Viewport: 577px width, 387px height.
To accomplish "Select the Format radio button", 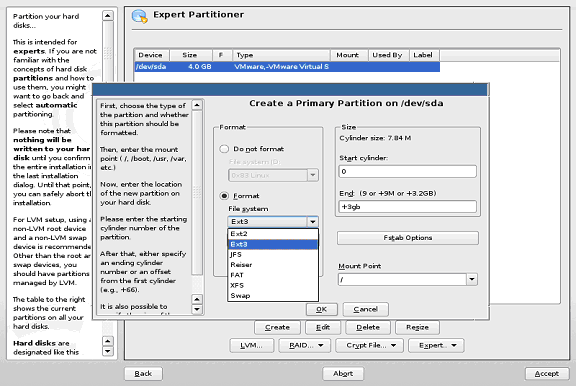I will tap(224, 196).
